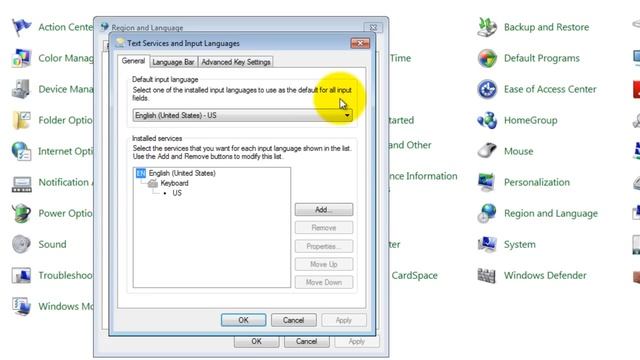Select English (United States) tree entry
This screenshot has width=640, height=360.
click(x=182, y=173)
